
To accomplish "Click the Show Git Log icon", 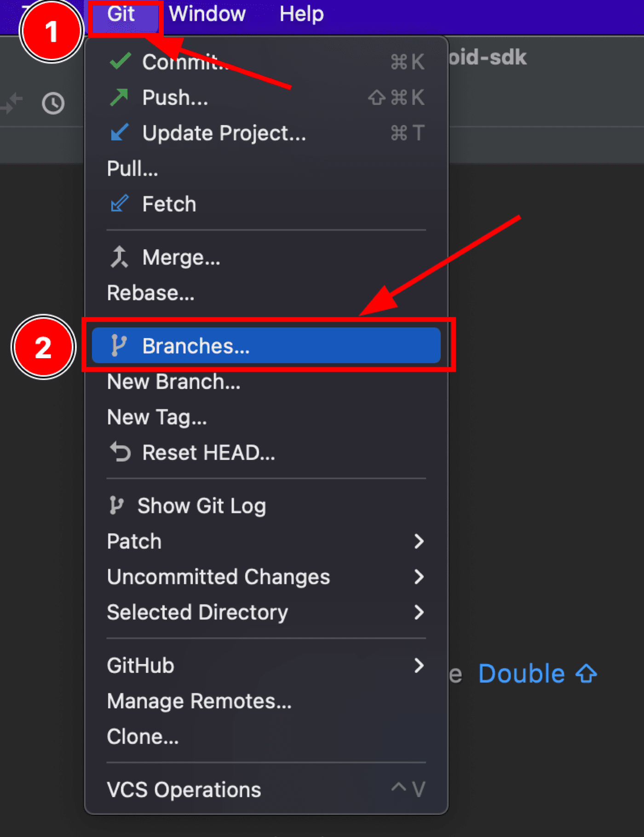I will click(x=116, y=505).
